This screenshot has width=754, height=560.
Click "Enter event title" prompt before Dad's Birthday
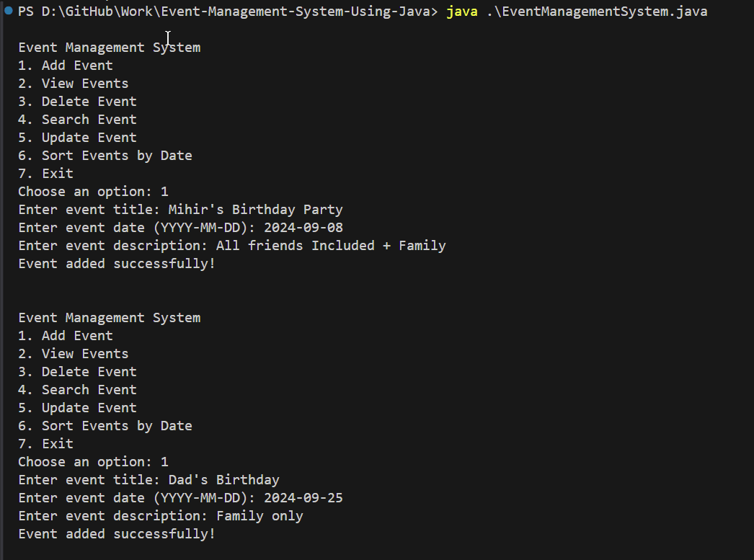point(89,480)
